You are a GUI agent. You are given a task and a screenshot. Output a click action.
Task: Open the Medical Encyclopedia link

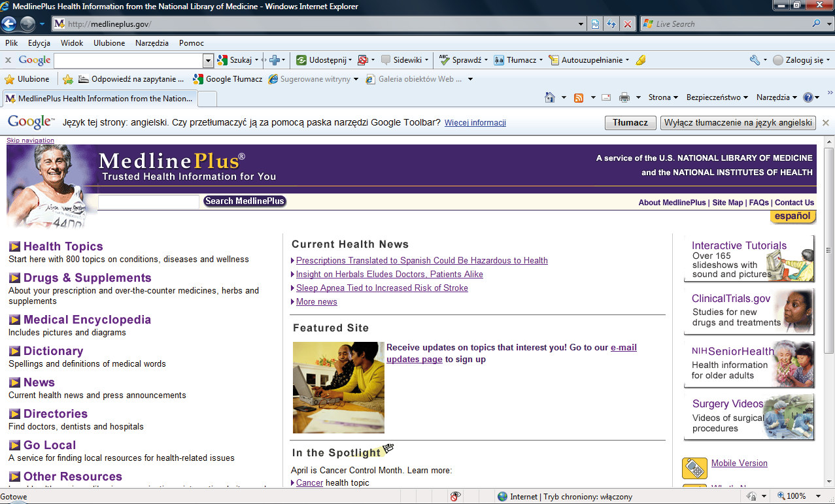88,320
